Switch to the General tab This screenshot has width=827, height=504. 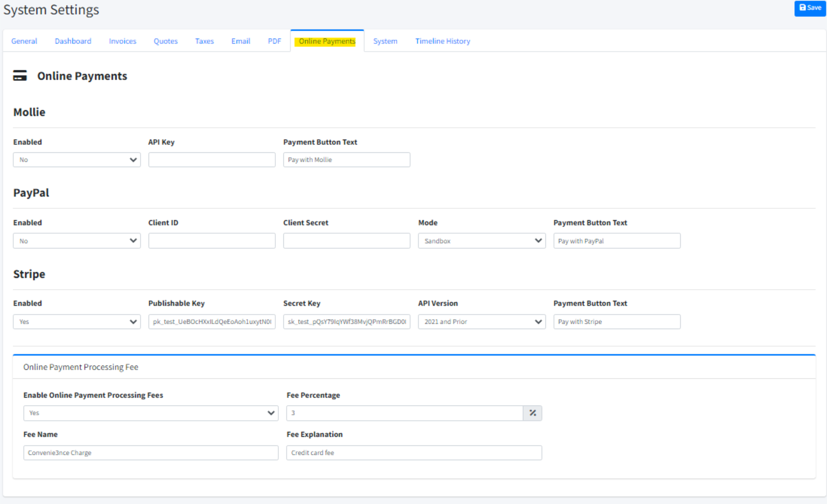point(24,41)
